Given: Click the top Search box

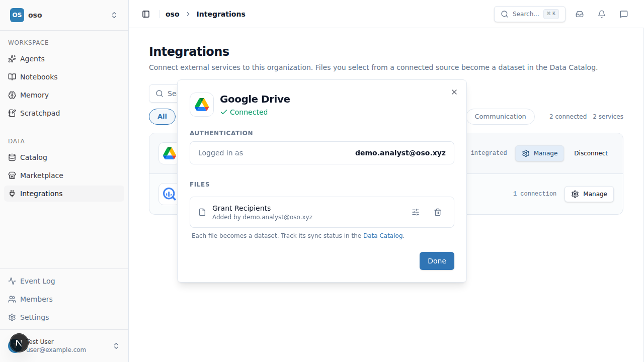Looking at the screenshot, I should click(529, 14).
